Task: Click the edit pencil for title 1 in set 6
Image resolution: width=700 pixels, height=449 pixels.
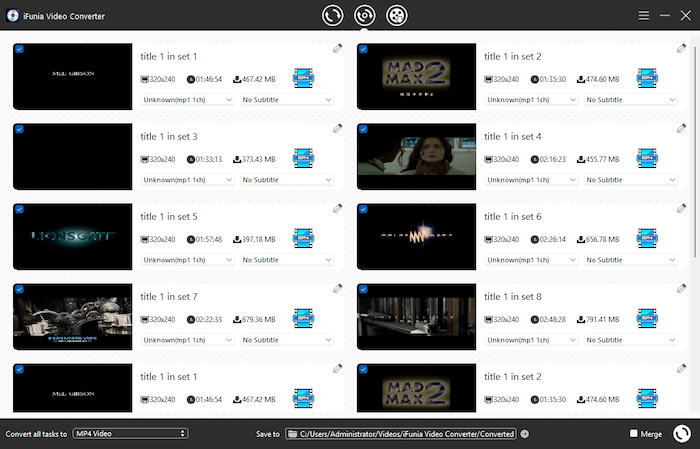Action: click(680, 209)
